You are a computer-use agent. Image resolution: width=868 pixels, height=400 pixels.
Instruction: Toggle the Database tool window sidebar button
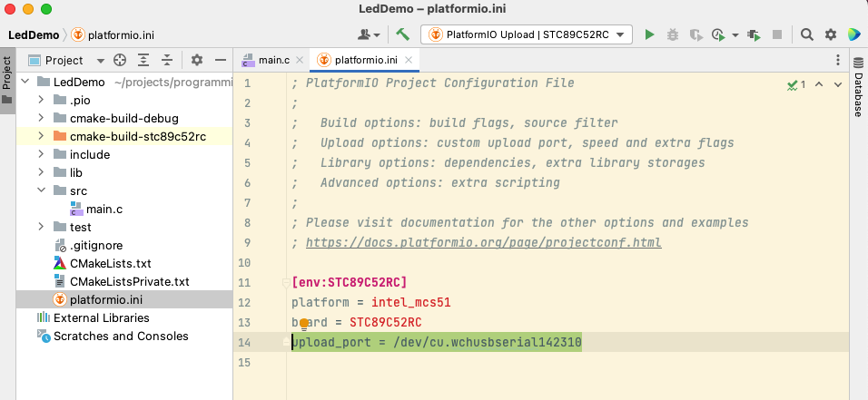click(x=858, y=91)
